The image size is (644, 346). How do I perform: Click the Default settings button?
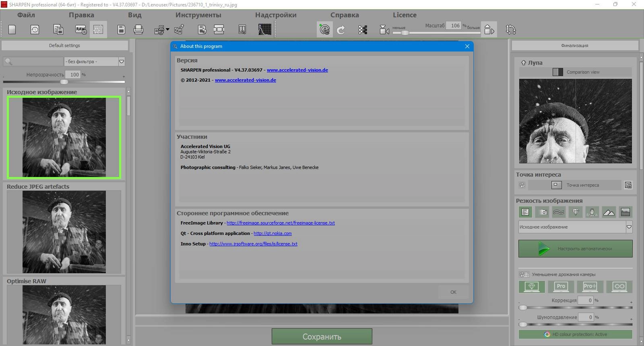(64, 45)
